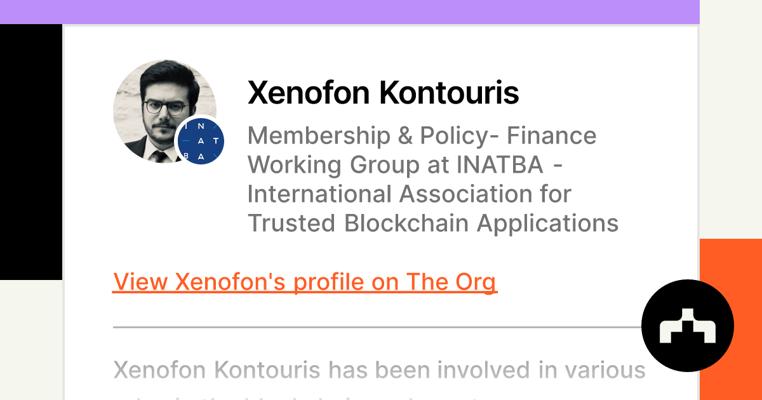
Task: Click the bio line starting "Xenofon Kontouris has been"
Action: click(379, 370)
